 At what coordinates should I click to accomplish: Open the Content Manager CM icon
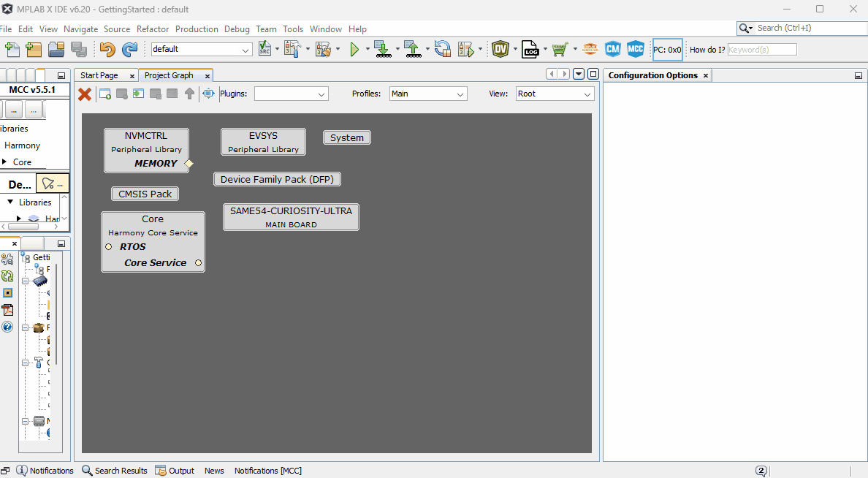pyautogui.click(x=613, y=49)
